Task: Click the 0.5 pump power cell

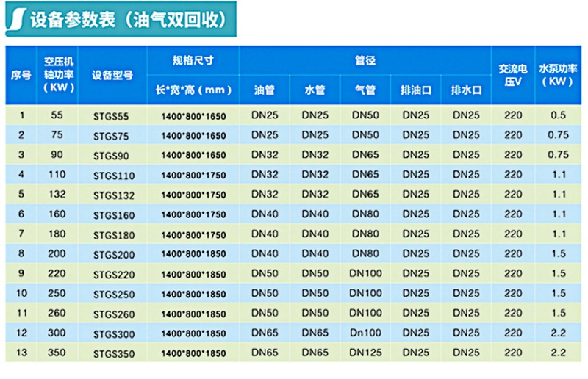Action: pos(559,115)
